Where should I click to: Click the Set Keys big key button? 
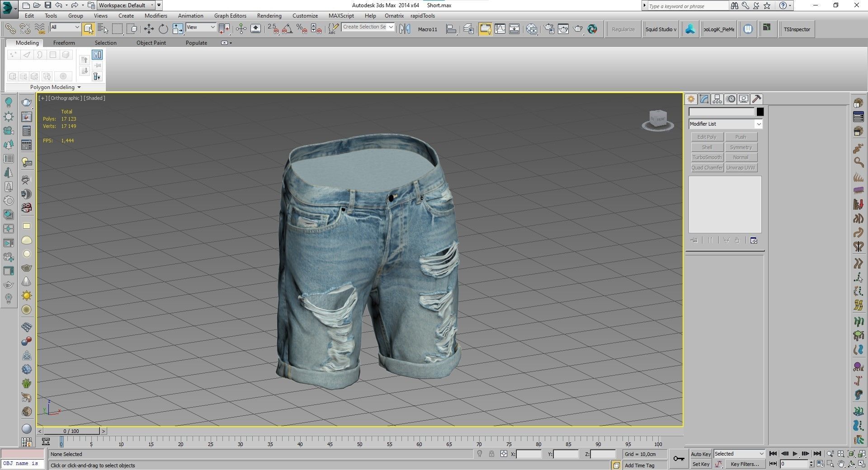[x=679, y=459]
